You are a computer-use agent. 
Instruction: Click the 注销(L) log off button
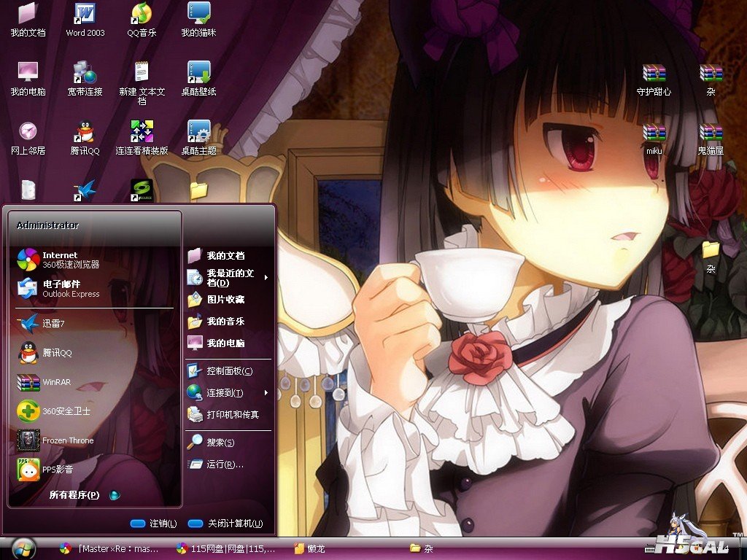click(154, 524)
